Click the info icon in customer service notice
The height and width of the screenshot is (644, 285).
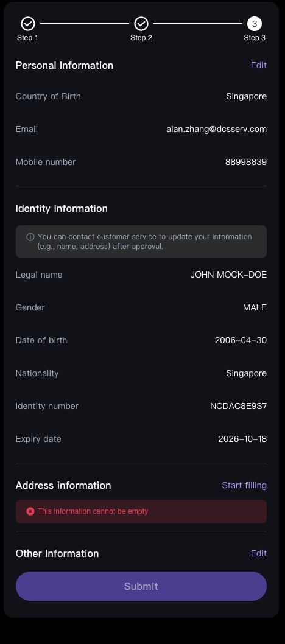click(x=30, y=237)
